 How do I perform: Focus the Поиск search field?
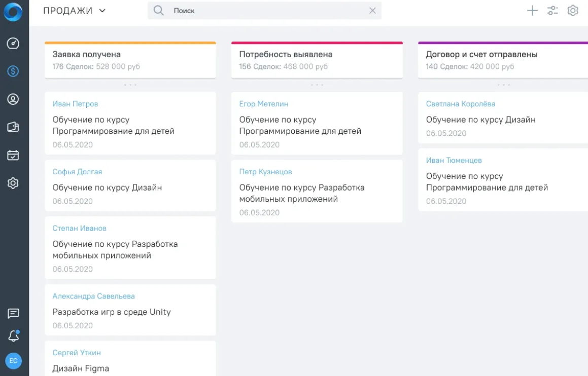pos(264,11)
